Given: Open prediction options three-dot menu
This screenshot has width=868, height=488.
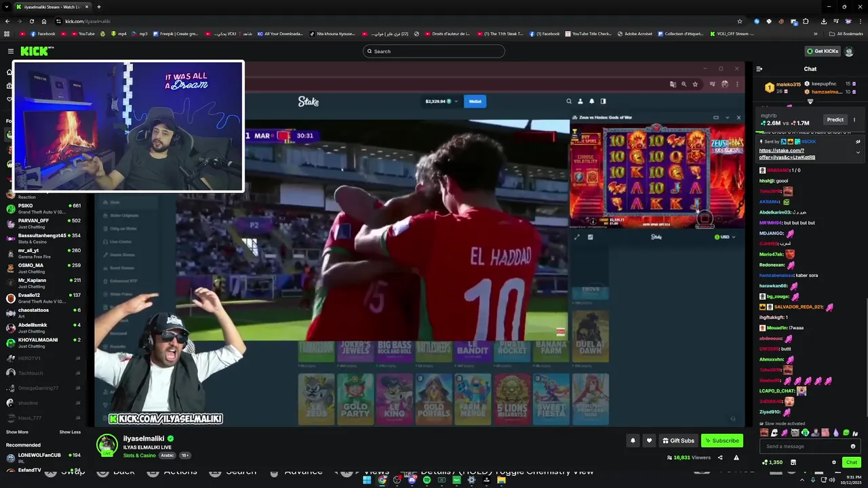Looking at the screenshot, I should tap(854, 120).
